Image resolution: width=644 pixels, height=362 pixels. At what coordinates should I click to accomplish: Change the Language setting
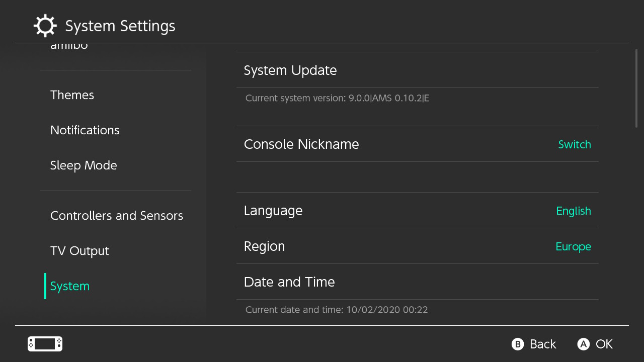click(x=417, y=211)
